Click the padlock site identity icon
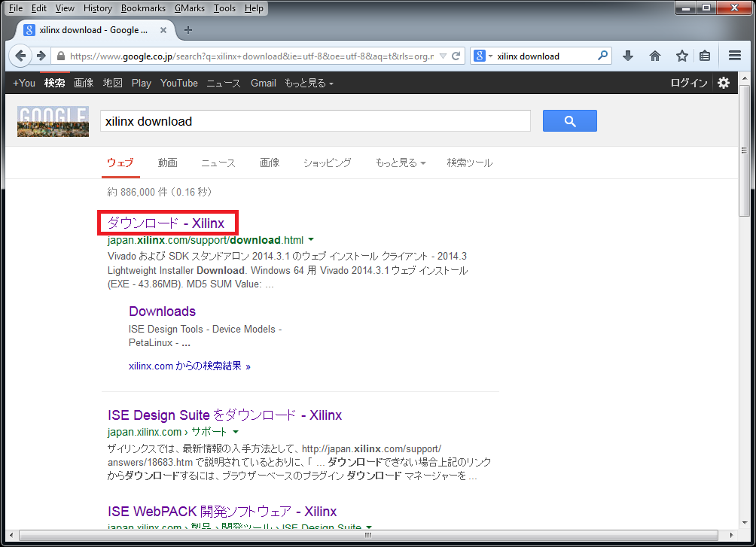The width and height of the screenshot is (756, 547). [x=61, y=56]
